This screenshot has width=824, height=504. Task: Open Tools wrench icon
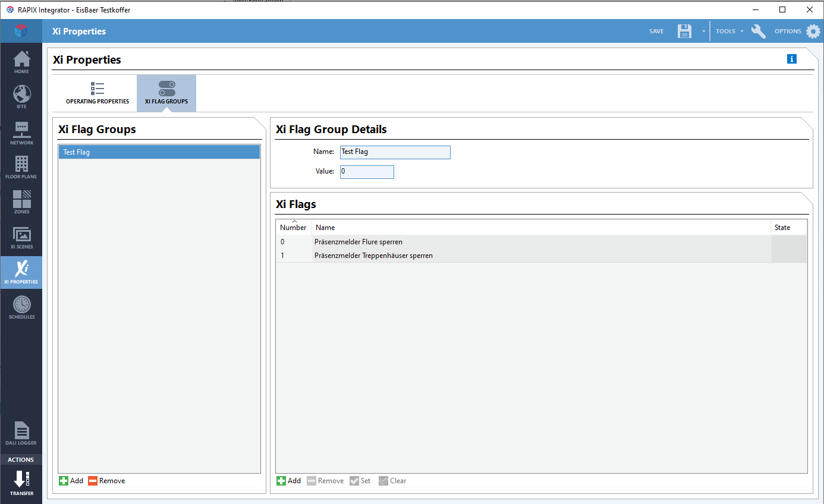[x=759, y=31]
